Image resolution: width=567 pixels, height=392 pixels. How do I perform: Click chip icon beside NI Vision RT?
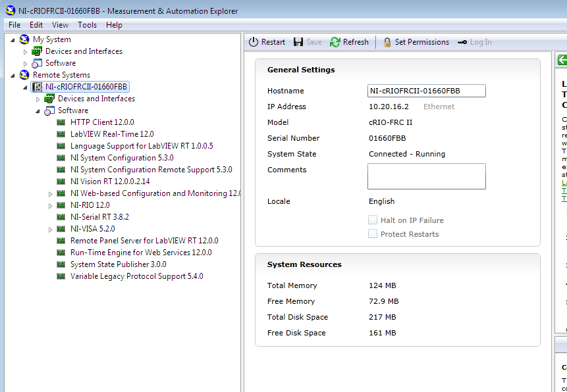click(x=61, y=182)
